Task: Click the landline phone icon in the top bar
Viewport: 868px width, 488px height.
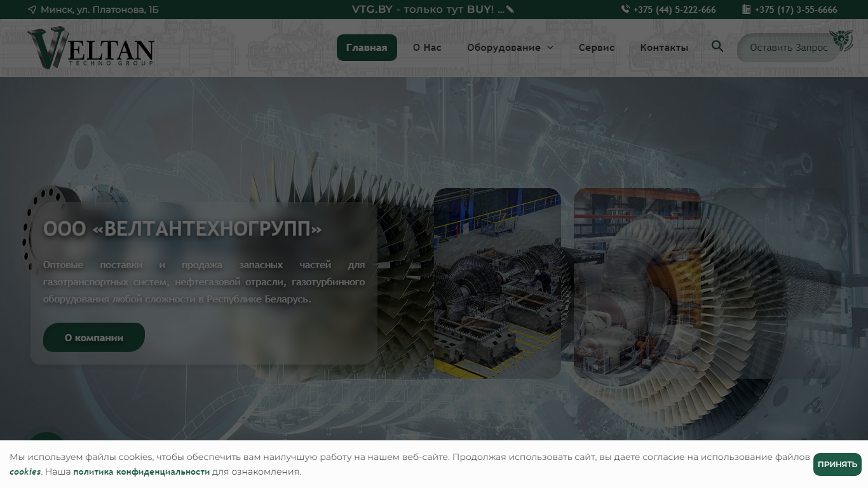Action: [746, 10]
